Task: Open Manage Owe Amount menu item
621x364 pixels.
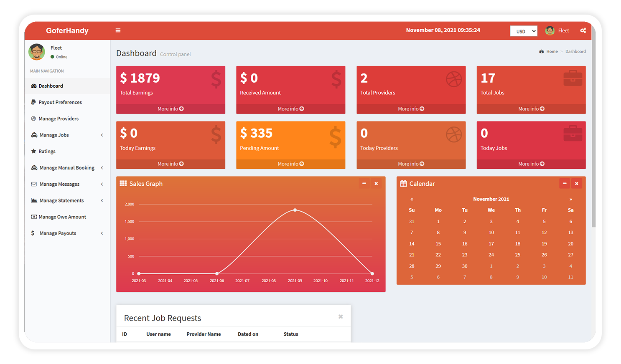Action: (67, 217)
